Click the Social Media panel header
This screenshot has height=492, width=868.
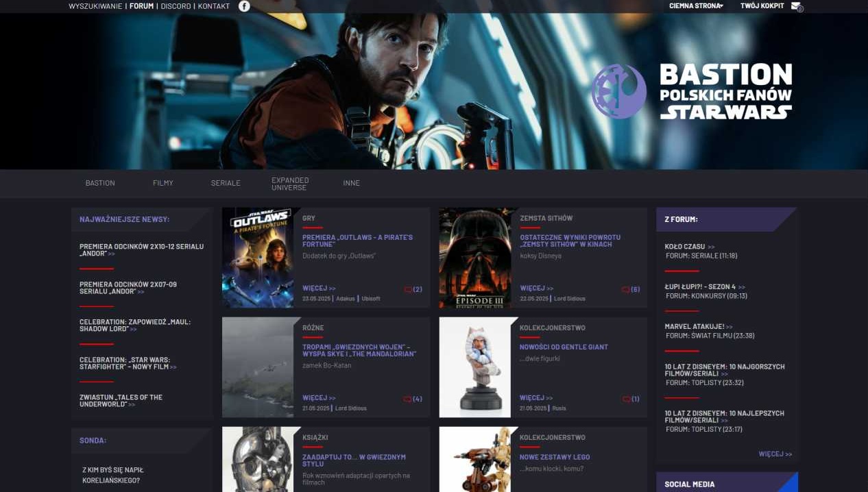727,482
